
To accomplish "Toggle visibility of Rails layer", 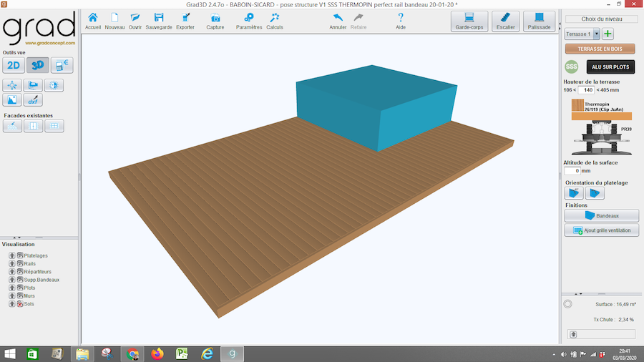I will (x=19, y=263).
